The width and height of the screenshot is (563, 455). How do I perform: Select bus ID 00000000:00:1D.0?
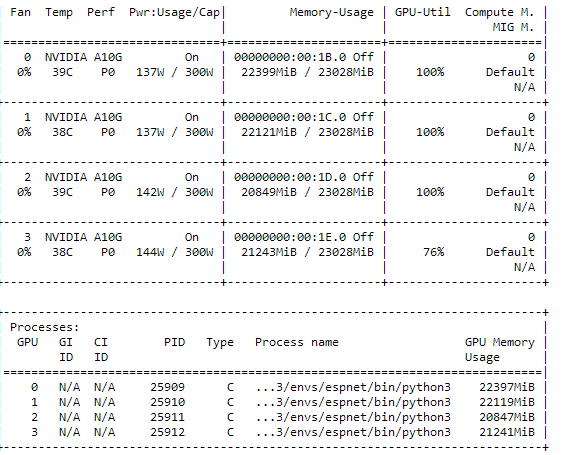point(290,177)
